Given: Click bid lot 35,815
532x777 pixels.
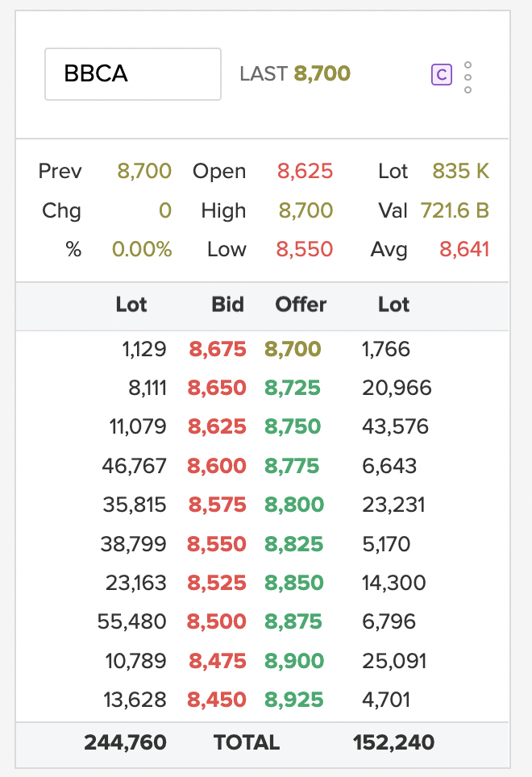Looking at the screenshot, I should pos(135,505).
